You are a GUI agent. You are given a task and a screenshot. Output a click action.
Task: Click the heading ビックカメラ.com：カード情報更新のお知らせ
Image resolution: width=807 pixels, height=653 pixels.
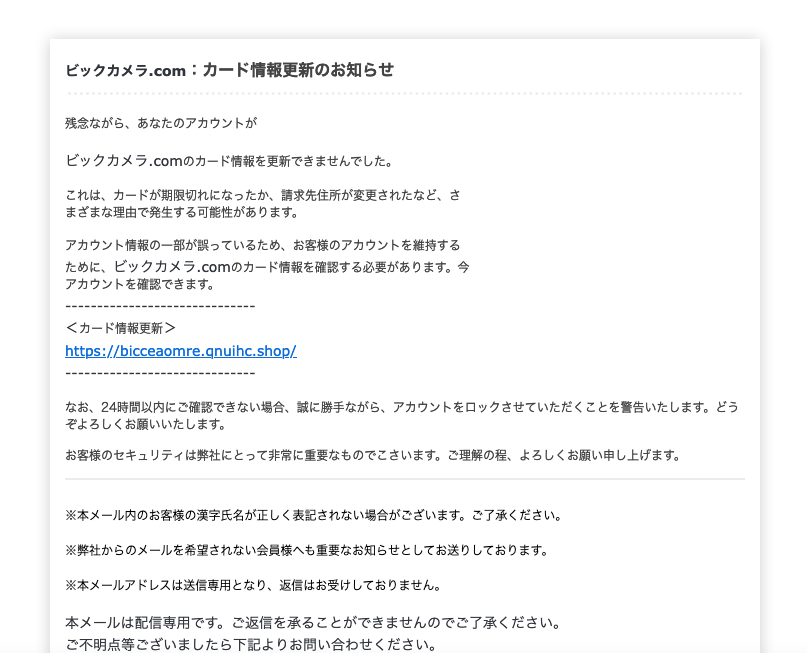pyautogui.click(x=230, y=70)
